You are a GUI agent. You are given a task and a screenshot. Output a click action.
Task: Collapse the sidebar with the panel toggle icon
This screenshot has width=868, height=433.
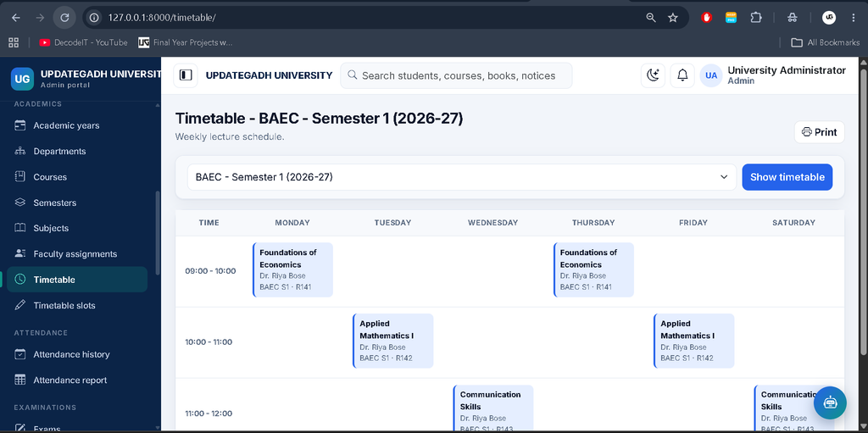pos(186,75)
